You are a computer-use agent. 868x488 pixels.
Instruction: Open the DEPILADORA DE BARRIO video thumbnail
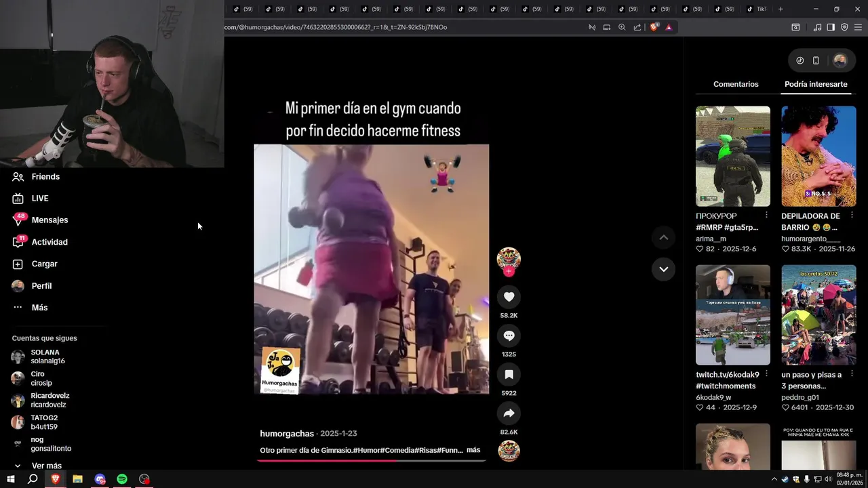click(818, 156)
